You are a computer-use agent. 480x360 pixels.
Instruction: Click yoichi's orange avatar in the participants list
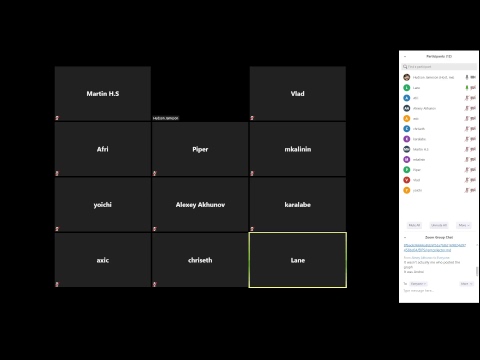(x=407, y=190)
